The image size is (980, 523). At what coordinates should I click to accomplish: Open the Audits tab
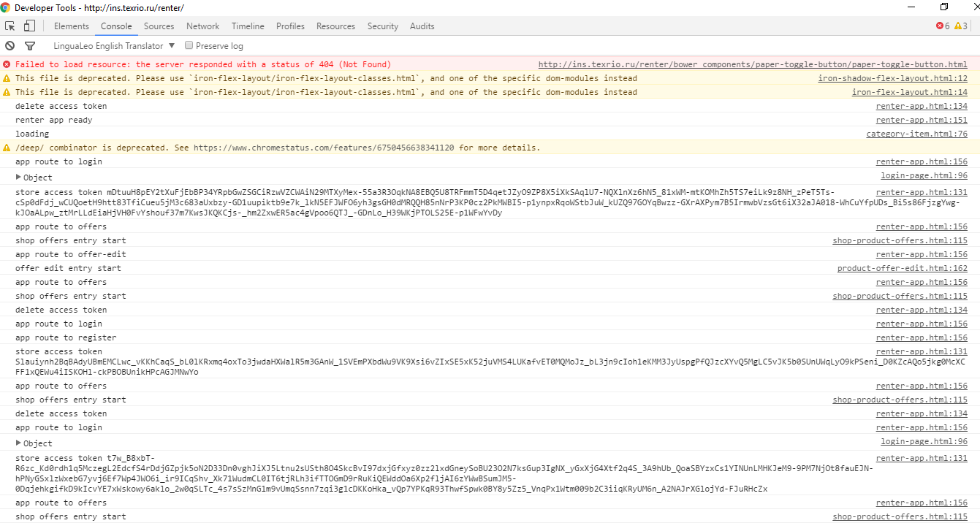pos(422,26)
